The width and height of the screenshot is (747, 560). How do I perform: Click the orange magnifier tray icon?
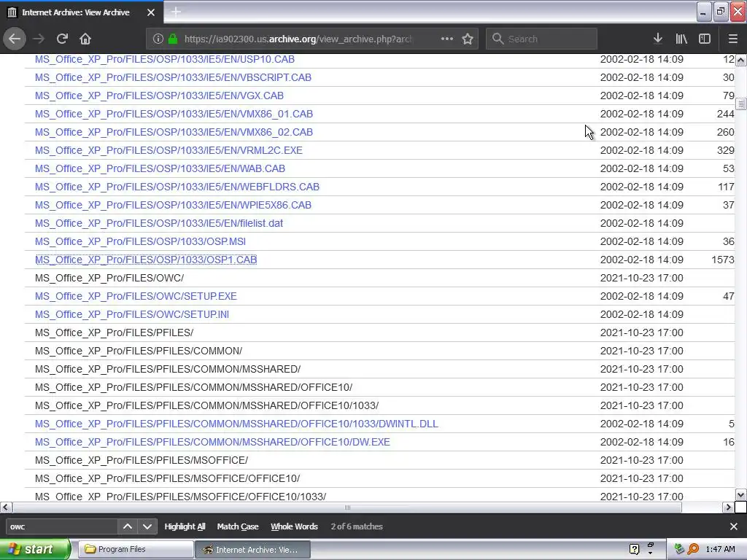(693, 549)
